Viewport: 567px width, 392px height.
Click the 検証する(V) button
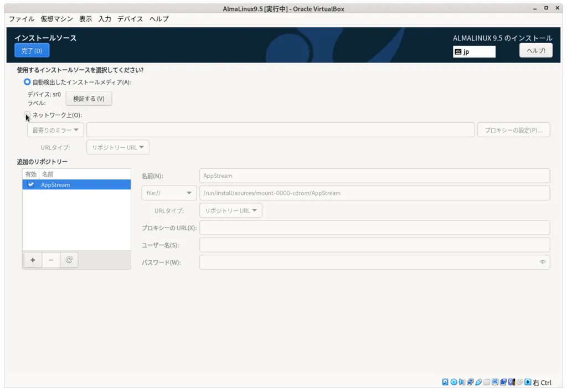coord(89,99)
